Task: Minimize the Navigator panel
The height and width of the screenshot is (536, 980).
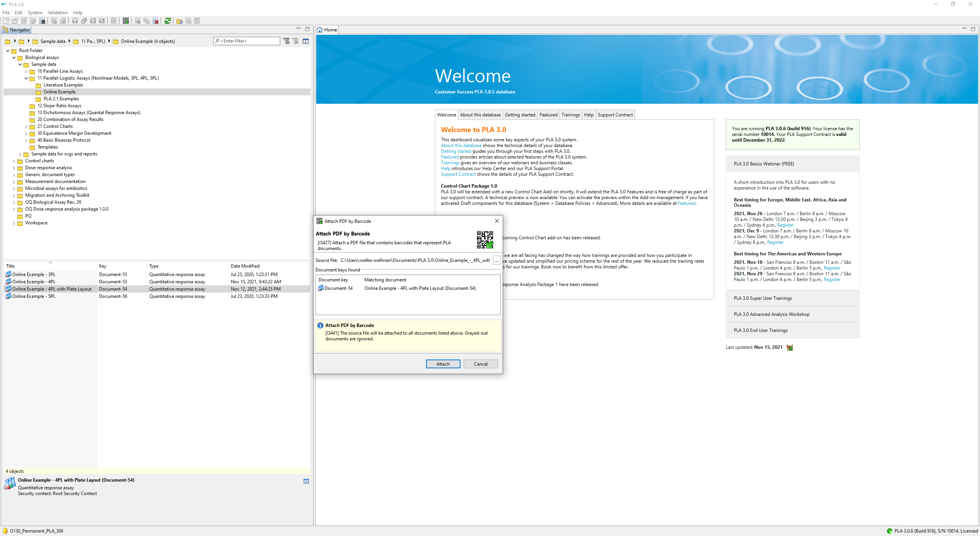Action: point(299,29)
